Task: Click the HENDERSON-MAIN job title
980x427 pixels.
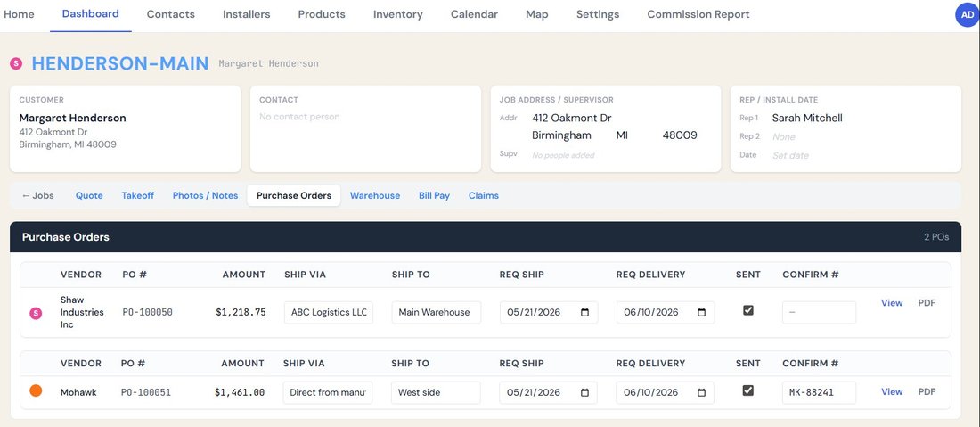Action: pos(120,63)
